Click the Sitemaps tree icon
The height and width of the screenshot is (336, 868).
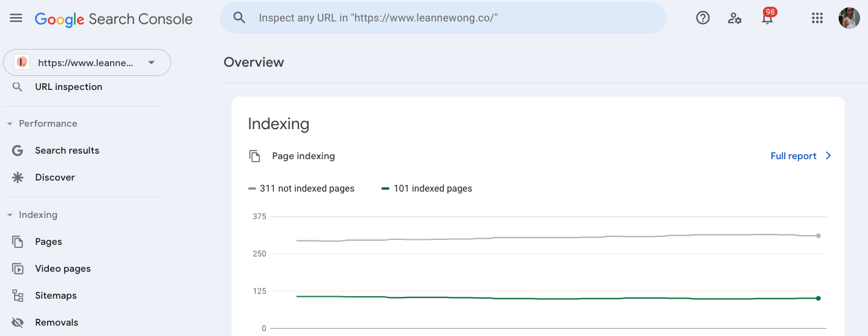(x=18, y=296)
